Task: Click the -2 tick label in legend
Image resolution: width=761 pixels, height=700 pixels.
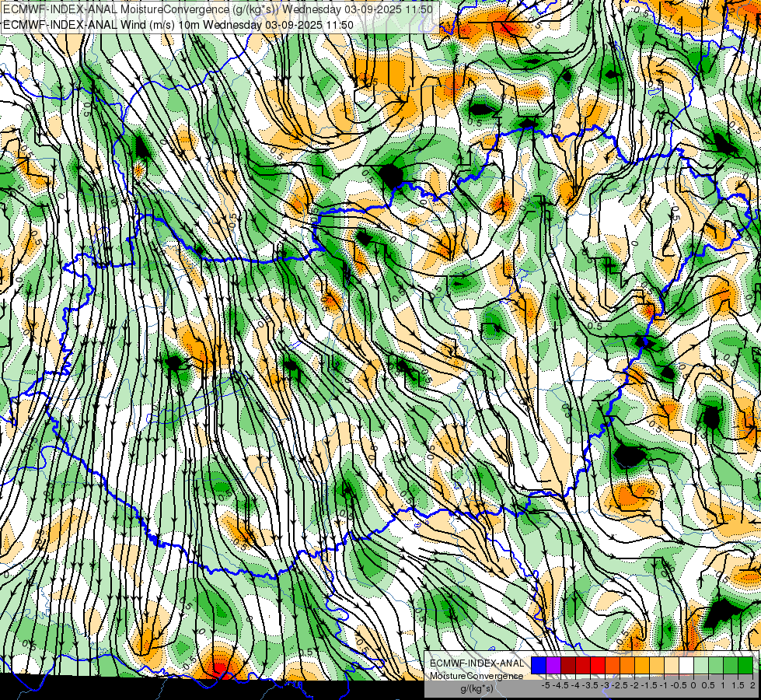Action: [x=634, y=685]
